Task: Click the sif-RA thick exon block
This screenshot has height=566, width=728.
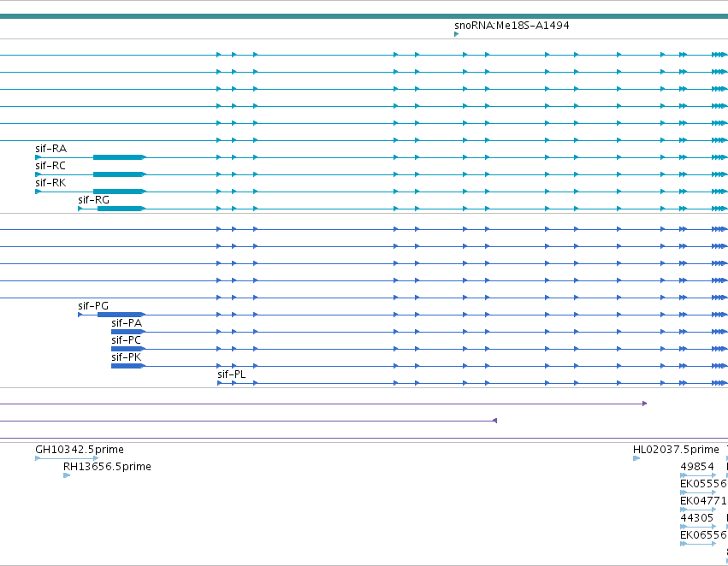Action: click(x=120, y=157)
